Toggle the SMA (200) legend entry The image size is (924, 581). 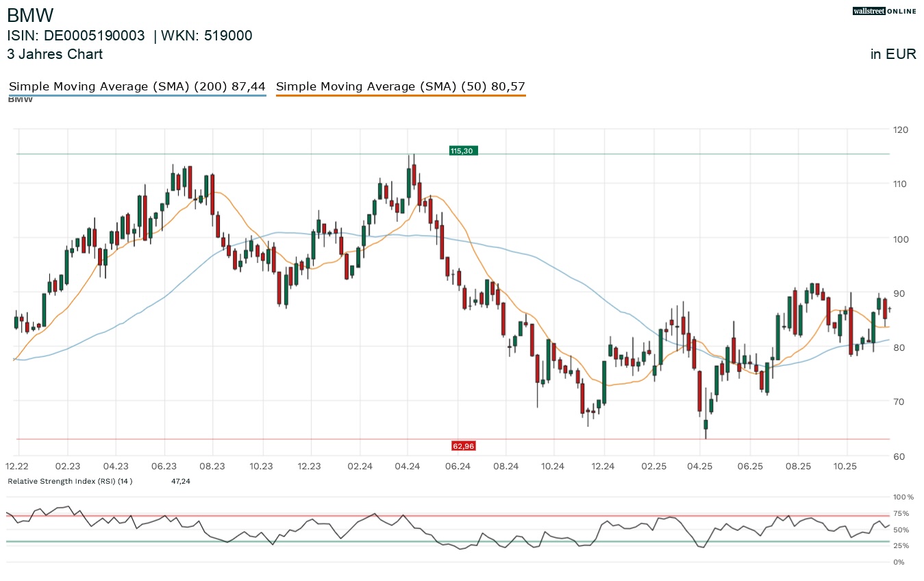pos(136,86)
